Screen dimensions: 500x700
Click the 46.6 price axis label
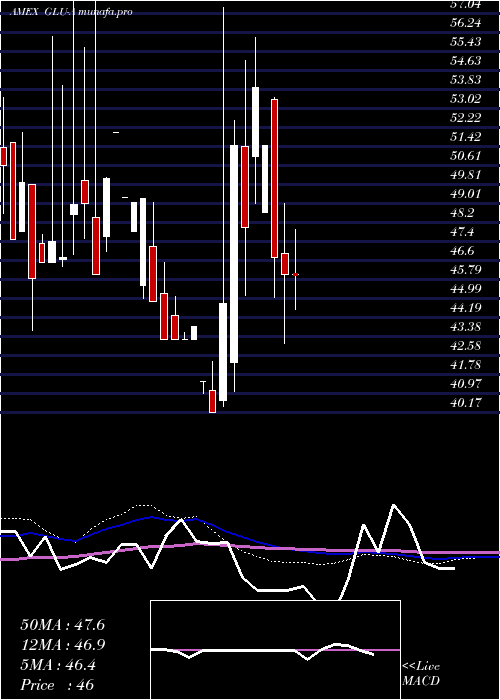462,250
